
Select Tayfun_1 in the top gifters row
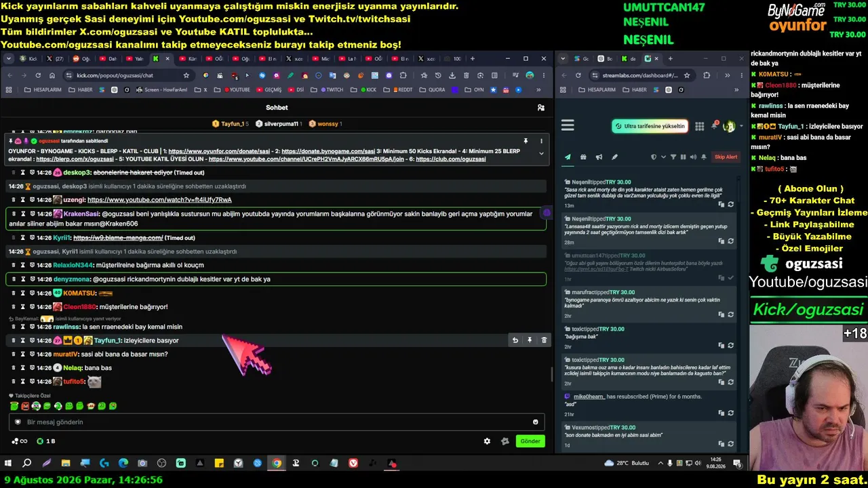[x=230, y=124]
